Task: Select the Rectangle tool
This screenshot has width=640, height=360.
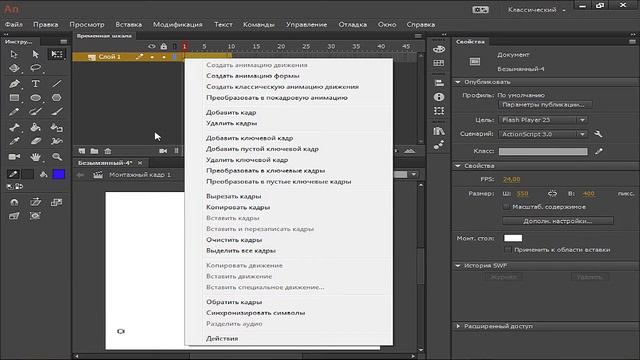Action: pos(14,98)
